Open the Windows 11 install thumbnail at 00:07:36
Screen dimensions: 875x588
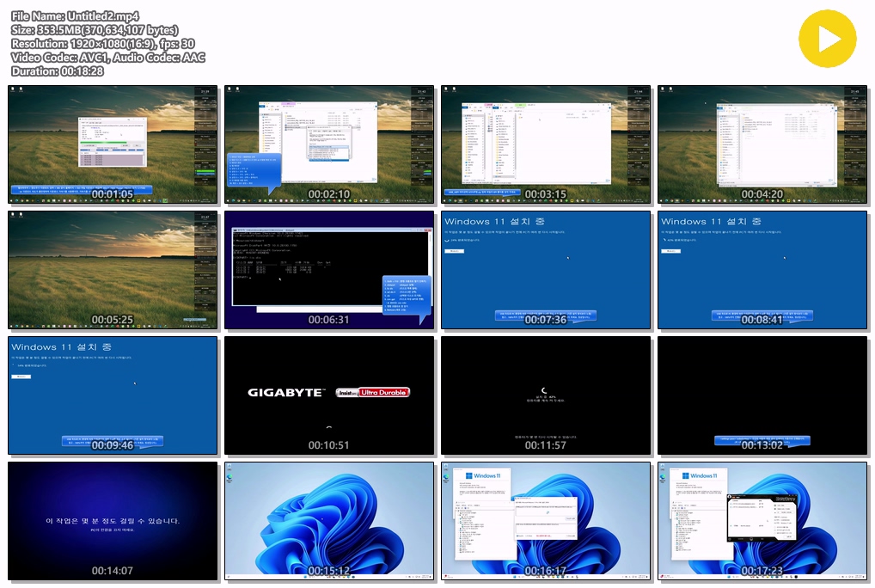(546, 270)
